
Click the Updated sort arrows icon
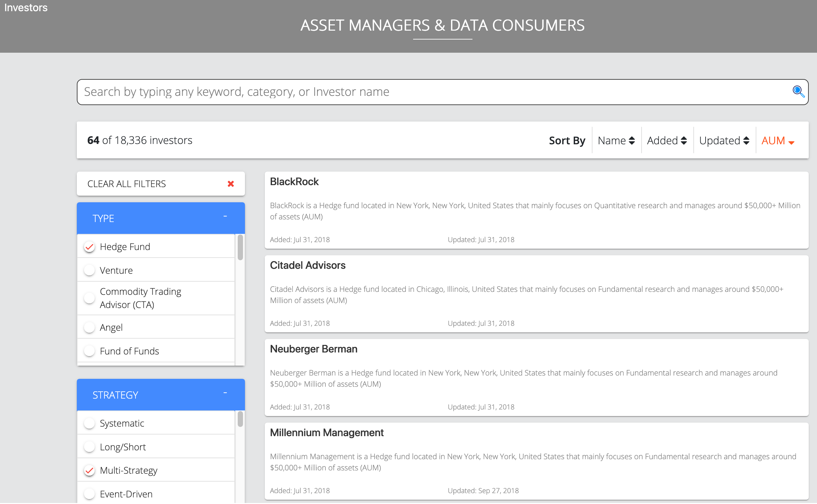pos(746,141)
